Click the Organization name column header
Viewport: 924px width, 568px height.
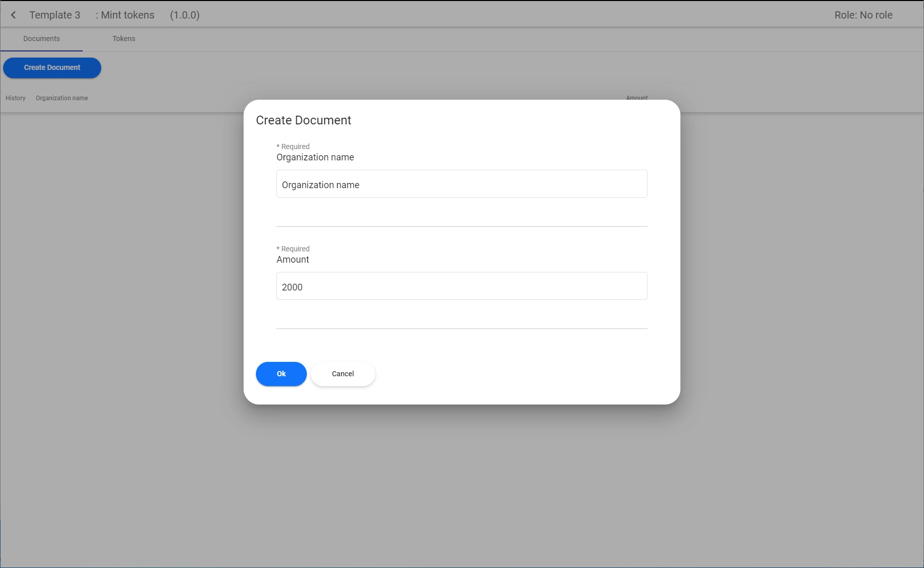click(x=62, y=98)
